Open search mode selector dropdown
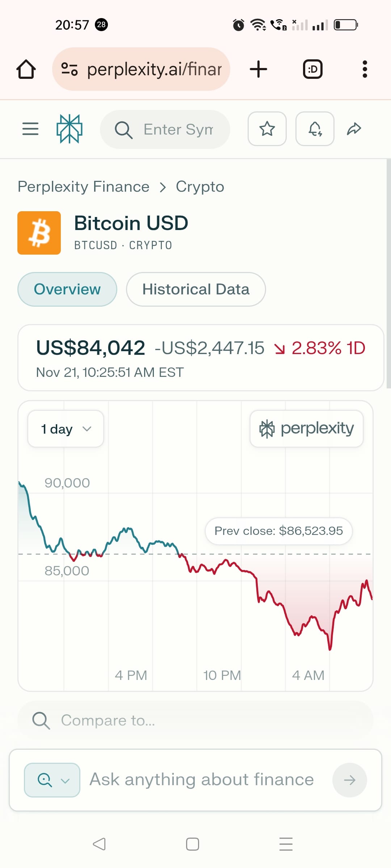Image resolution: width=391 pixels, height=868 pixels. coord(52,780)
